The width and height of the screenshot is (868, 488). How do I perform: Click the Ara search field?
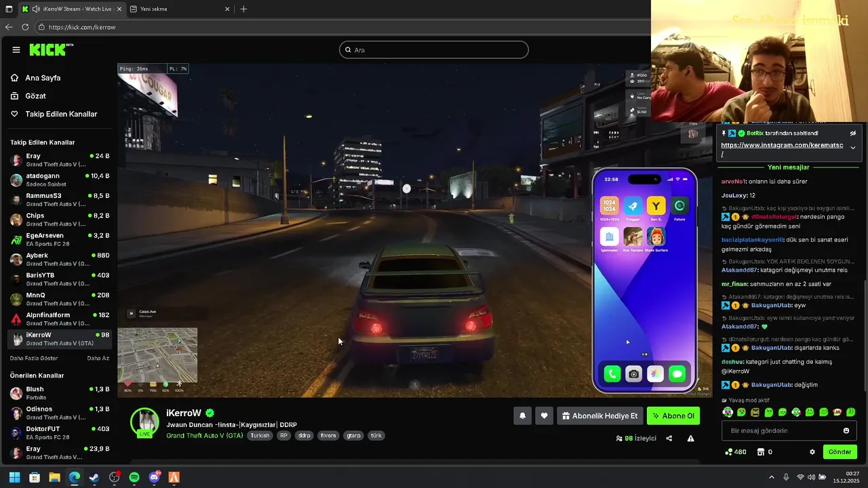434,49
